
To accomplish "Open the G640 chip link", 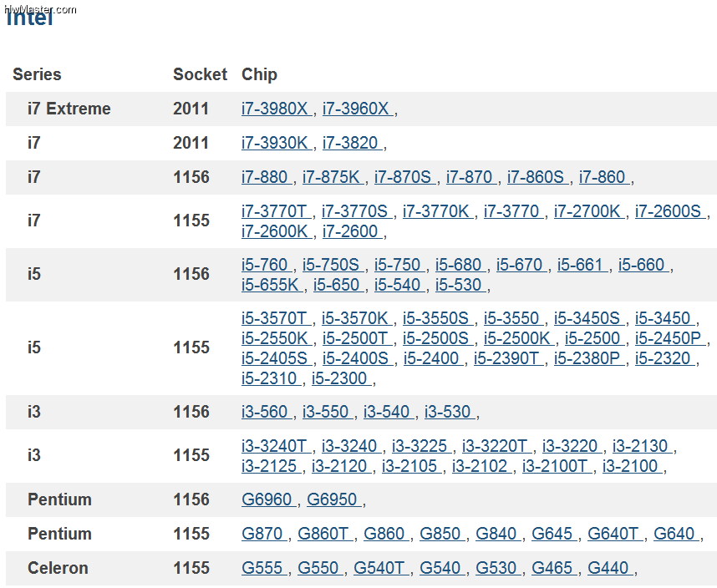I will (x=676, y=534).
